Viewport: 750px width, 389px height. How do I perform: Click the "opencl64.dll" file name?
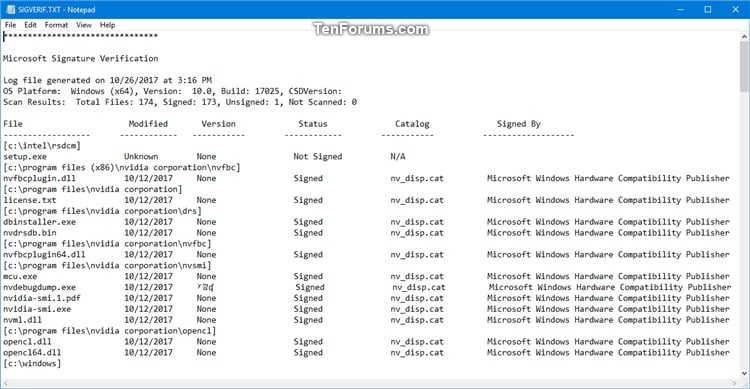(32, 353)
